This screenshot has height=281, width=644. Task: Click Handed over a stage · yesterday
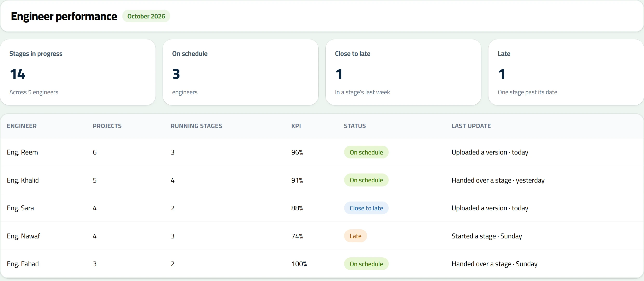pos(498,180)
